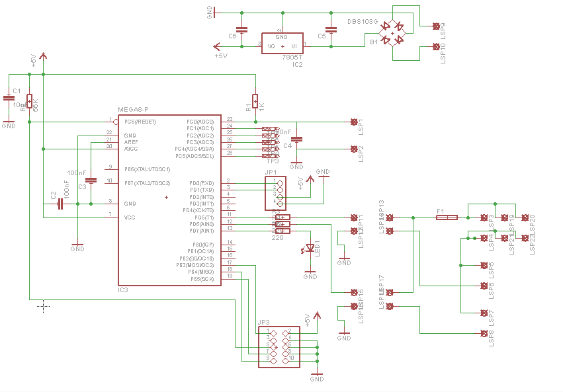Click the PD1(TXD) pin label
This screenshot has height=392, width=563.
pyautogui.click(x=201, y=190)
